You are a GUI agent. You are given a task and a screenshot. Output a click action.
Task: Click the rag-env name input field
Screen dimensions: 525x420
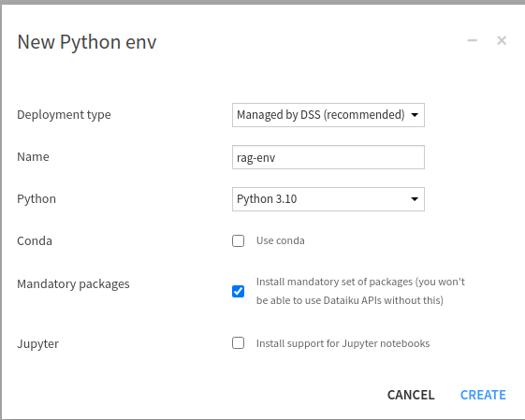pyautogui.click(x=328, y=157)
